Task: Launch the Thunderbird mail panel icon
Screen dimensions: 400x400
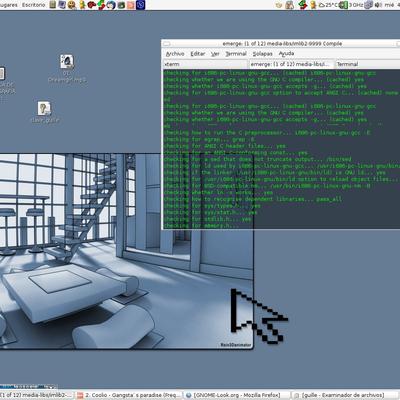Action: [111, 5]
